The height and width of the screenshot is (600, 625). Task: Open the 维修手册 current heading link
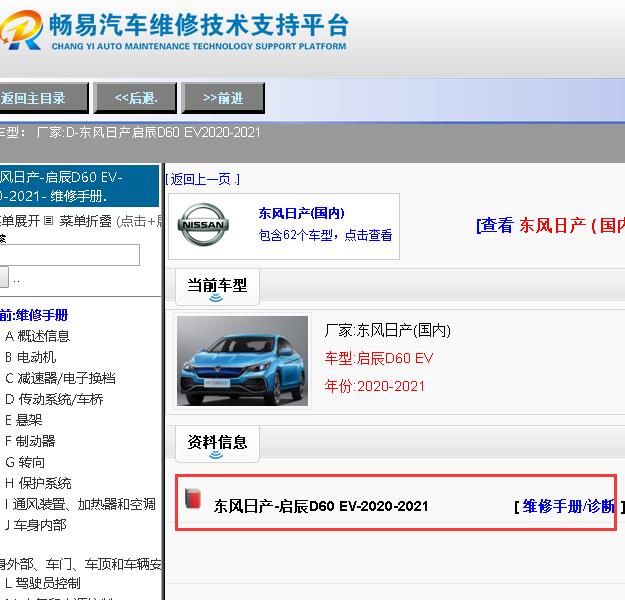34,315
